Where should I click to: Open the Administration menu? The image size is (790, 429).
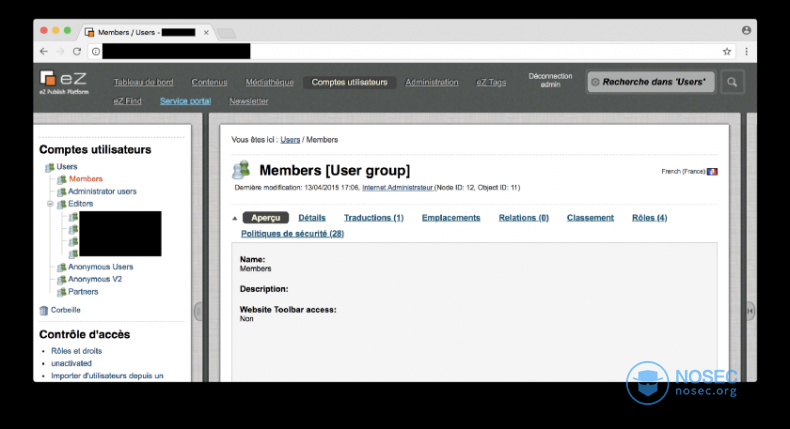click(x=432, y=82)
